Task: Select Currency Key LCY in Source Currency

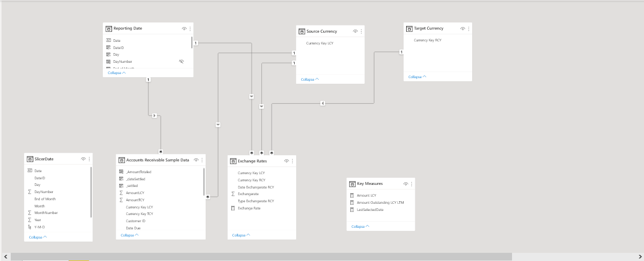Action: coord(320,43)
